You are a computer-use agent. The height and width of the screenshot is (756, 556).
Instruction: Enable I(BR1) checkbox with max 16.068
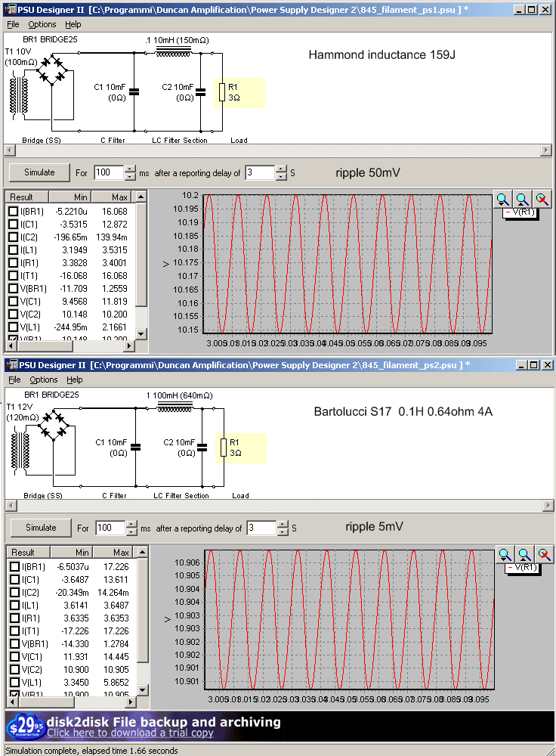pyautogui.click(x=13, y=211)
